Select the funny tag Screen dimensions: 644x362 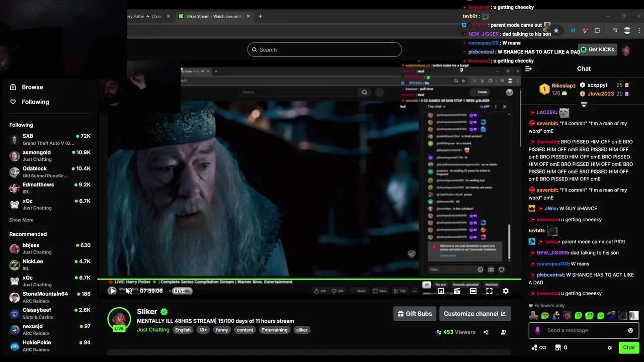(222, 330)
